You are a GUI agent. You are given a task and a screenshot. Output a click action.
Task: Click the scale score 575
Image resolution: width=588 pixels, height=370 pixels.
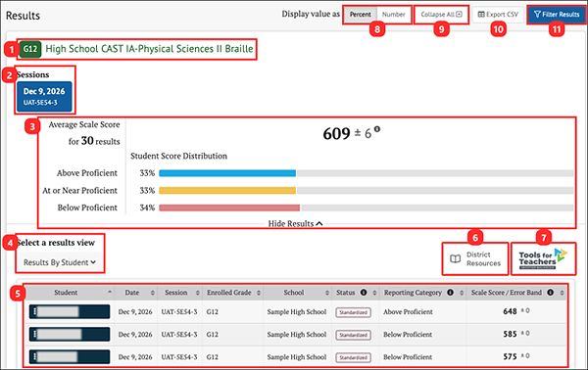(x=510, y=356)
